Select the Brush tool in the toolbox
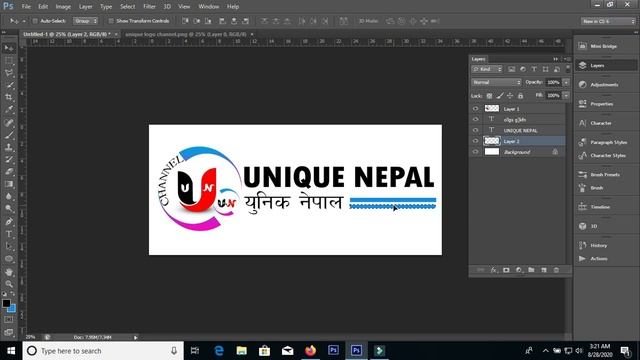Viewport: 640px width, 360px height. 9,135
